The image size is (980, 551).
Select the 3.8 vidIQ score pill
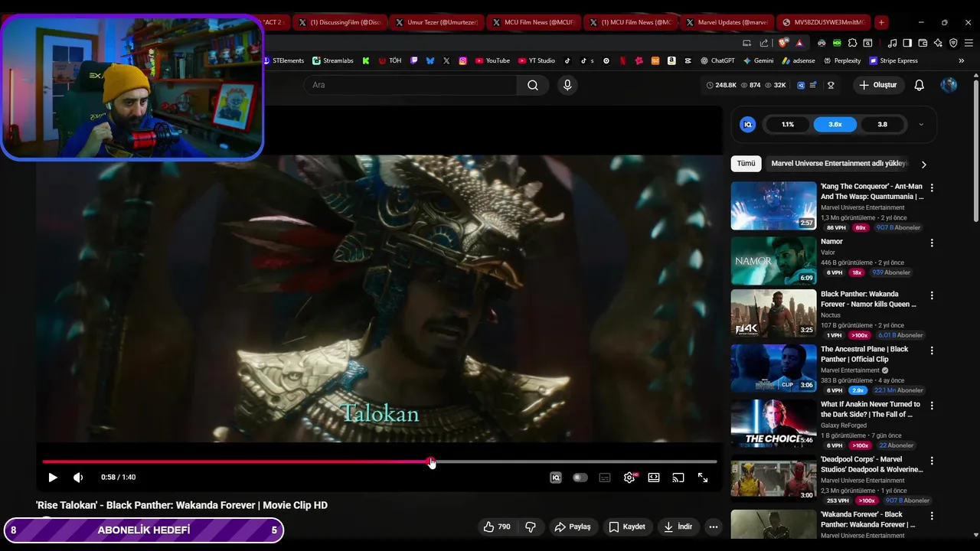883,124
